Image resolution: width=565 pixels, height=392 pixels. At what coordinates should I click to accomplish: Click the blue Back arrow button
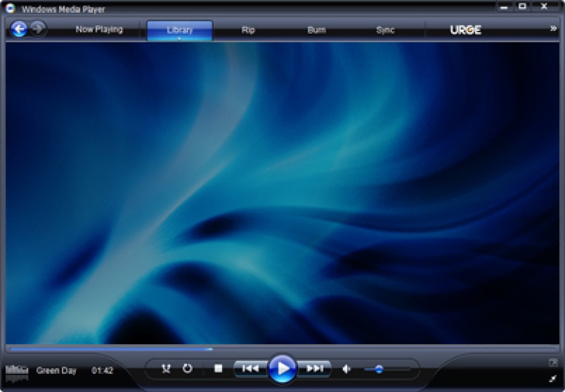click(x=19, y=29)
